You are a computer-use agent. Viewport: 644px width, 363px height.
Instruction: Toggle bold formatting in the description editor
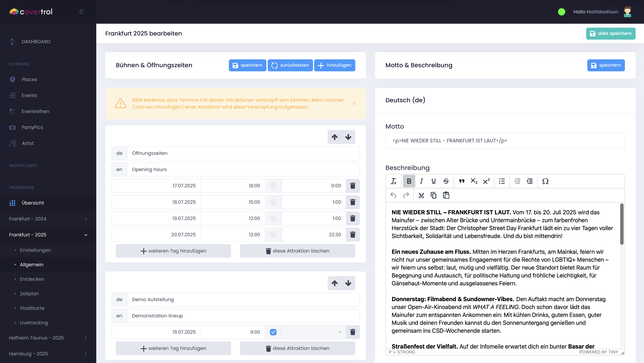click(x=409, y=181)
